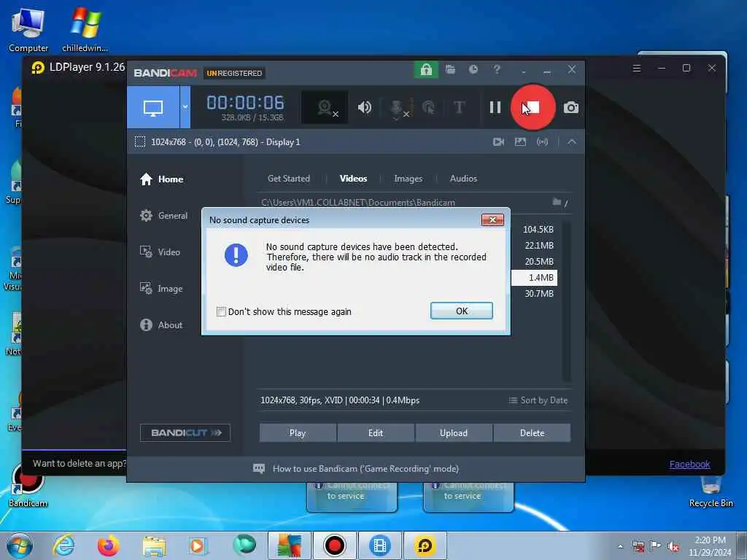The width and height of the screenshot is (747, 560).
Task: Go to the Home section
Action: coord(162,179)
